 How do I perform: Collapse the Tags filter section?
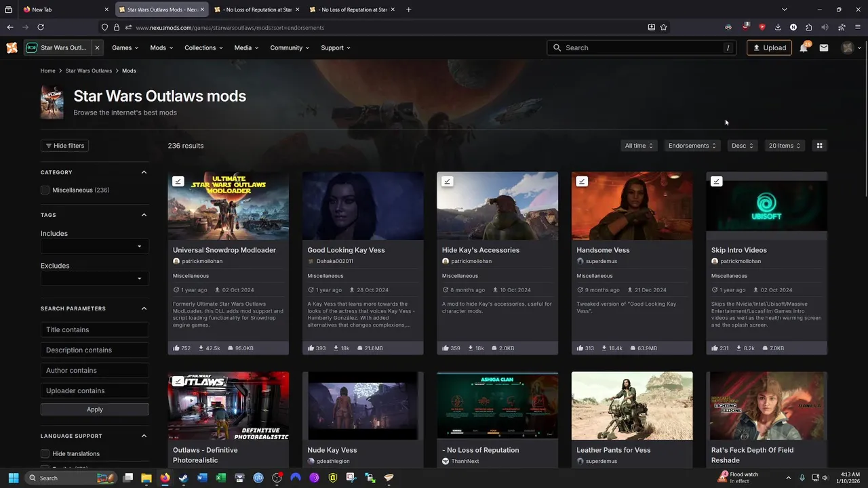(144, 215)
